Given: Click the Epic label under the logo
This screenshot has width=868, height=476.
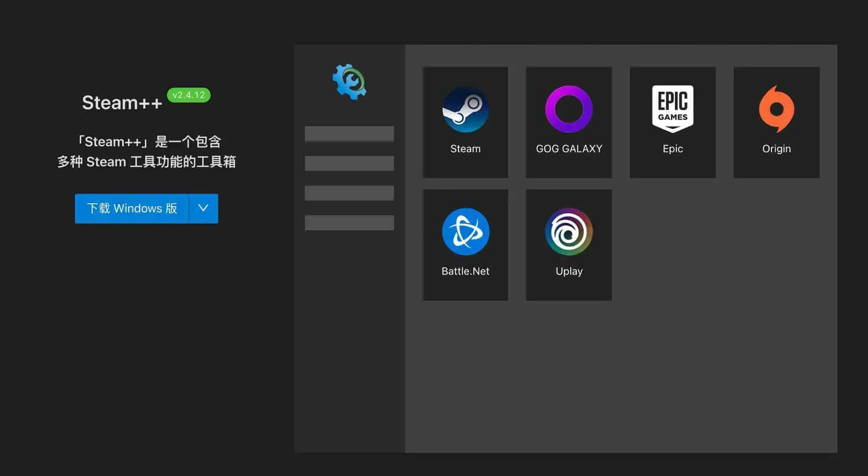Looking at the screenshot, I should pos(672,149).
